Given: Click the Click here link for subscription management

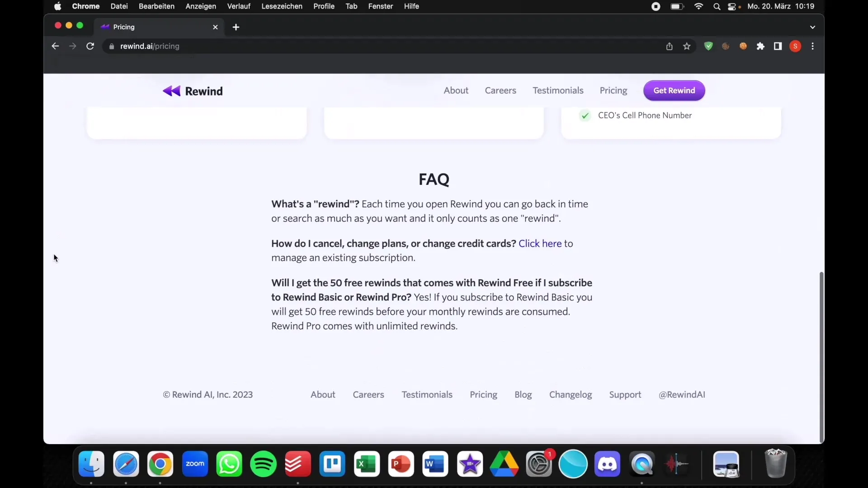Looking at the screenshot, I should 539,243.
